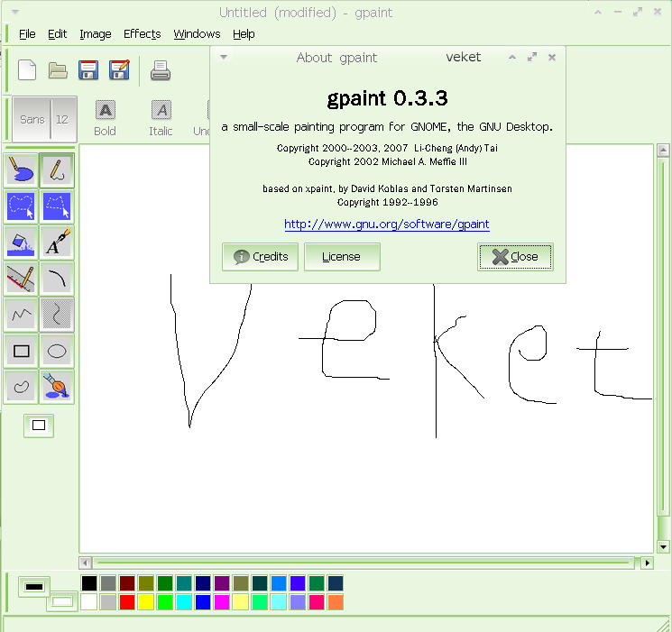Select the Curve tool

57,315
